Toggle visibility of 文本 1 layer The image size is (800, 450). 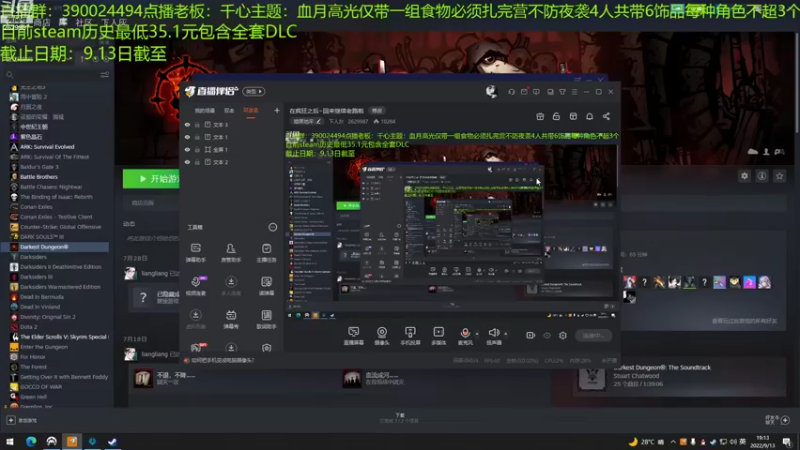pos(187,137)
